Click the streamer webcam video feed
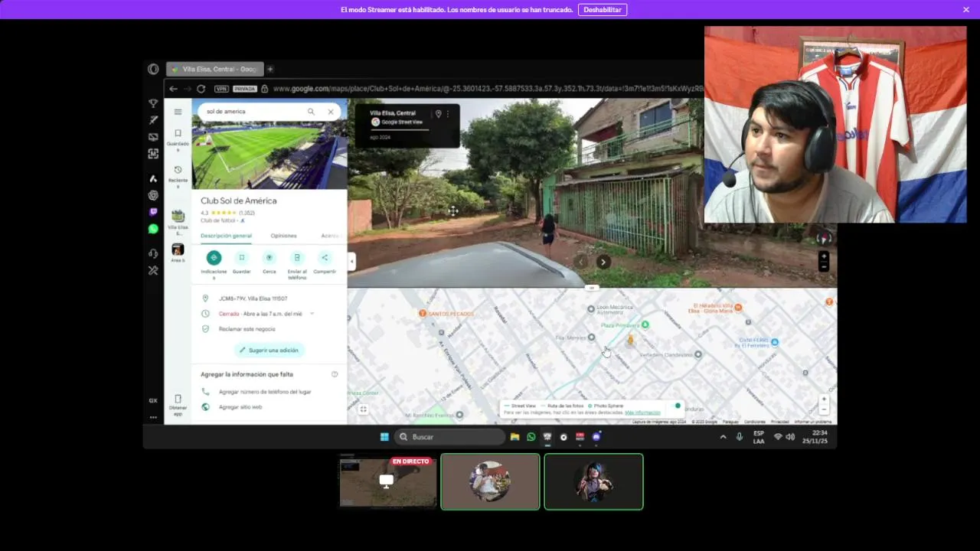The image size is (980, 551). point(835,125)
